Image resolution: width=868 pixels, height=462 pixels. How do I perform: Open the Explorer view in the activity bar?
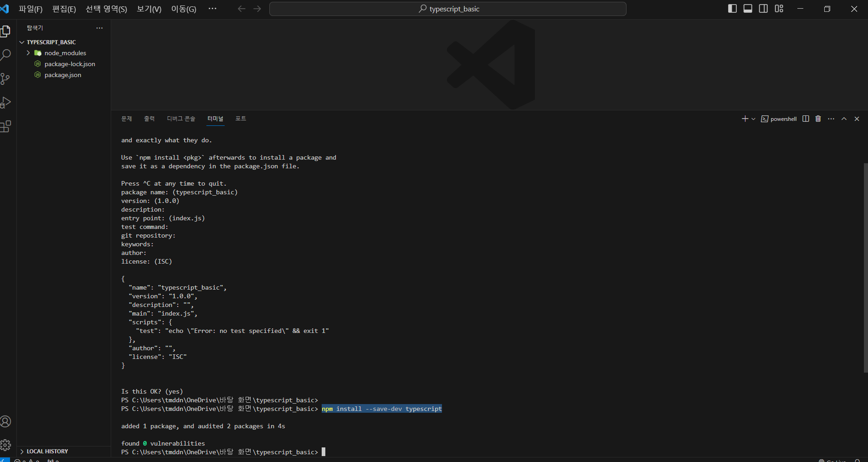(x=5, y=31)
